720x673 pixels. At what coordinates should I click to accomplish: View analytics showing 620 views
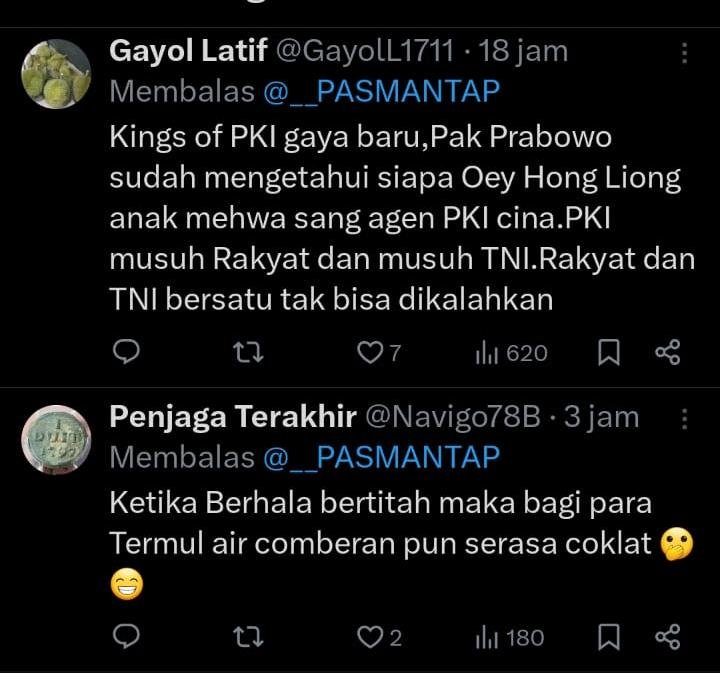pyautogui.click(x=510, y=352)
